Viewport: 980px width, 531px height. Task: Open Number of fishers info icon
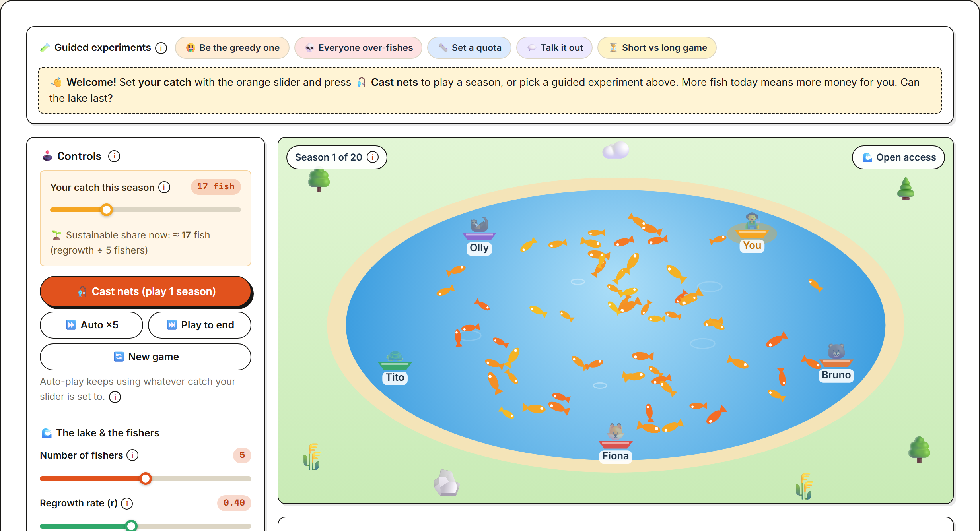pos(132,455)
